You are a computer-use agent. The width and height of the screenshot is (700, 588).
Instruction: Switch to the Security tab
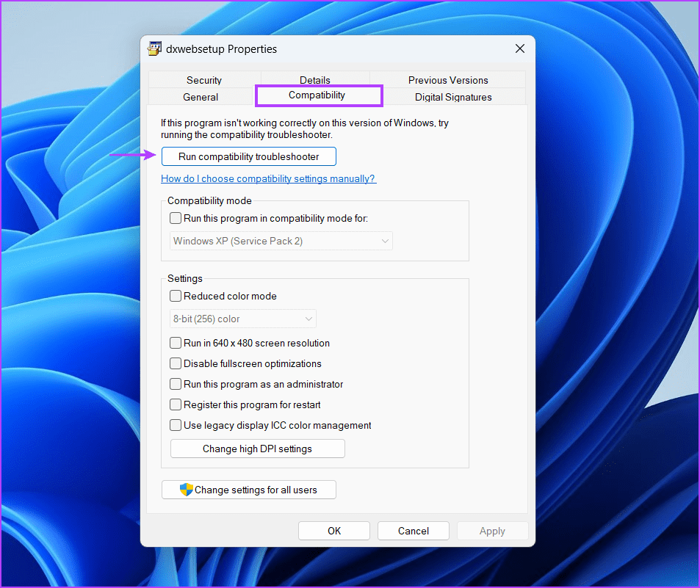203,80
